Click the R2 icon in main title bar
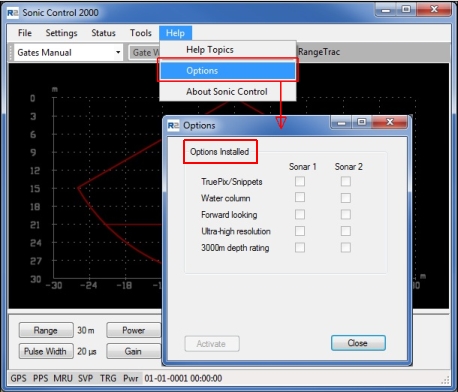This screenshot has width=458, height=392. (13, 13)
